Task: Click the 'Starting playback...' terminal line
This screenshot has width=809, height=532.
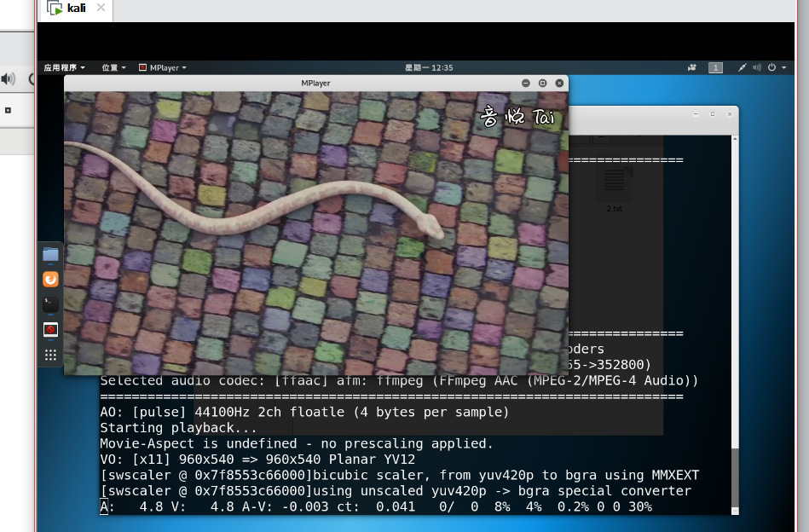Action: coord(178,428)
